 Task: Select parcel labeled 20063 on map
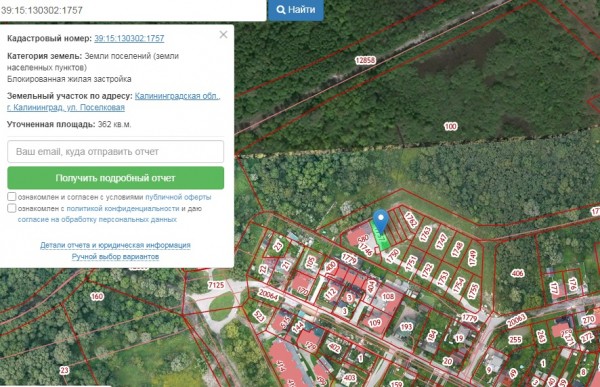click(517, 320)
